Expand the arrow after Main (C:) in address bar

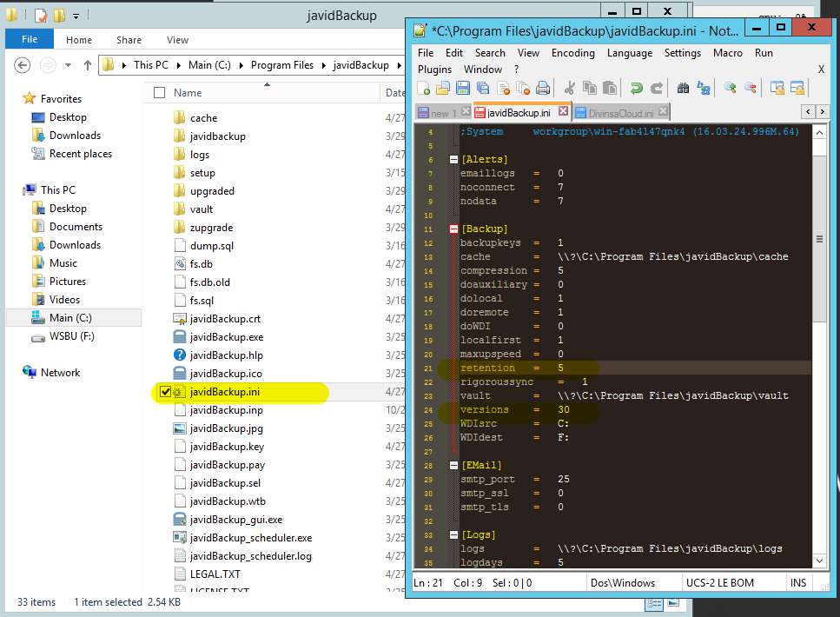point(241,65)
